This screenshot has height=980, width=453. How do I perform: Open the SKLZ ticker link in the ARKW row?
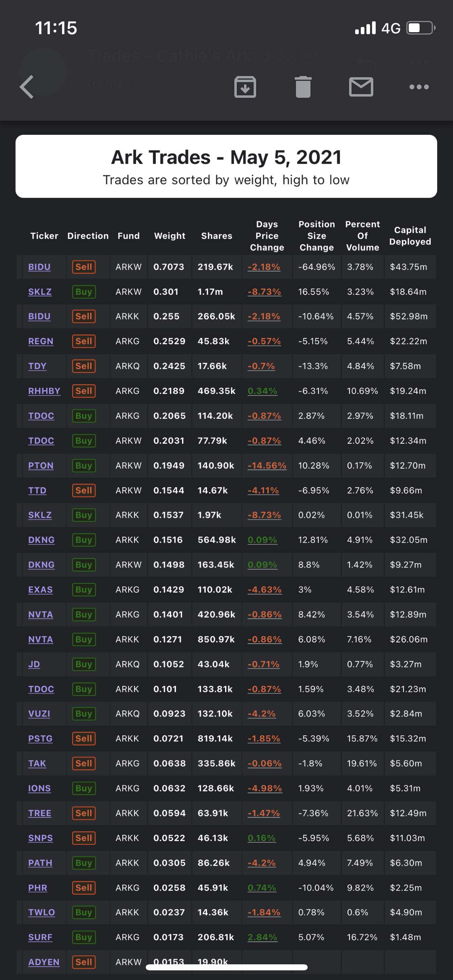(x=40, y=292)
